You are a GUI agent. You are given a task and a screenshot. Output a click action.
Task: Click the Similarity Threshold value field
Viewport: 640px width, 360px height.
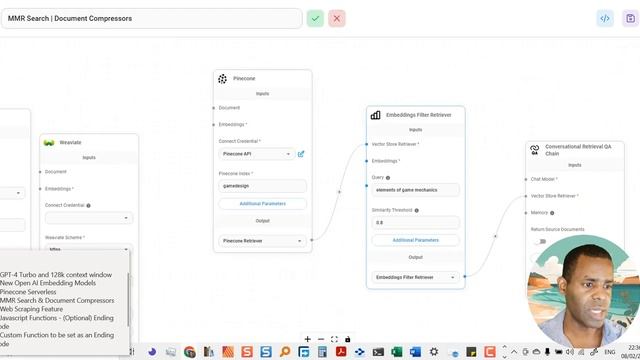pos(416,222)
